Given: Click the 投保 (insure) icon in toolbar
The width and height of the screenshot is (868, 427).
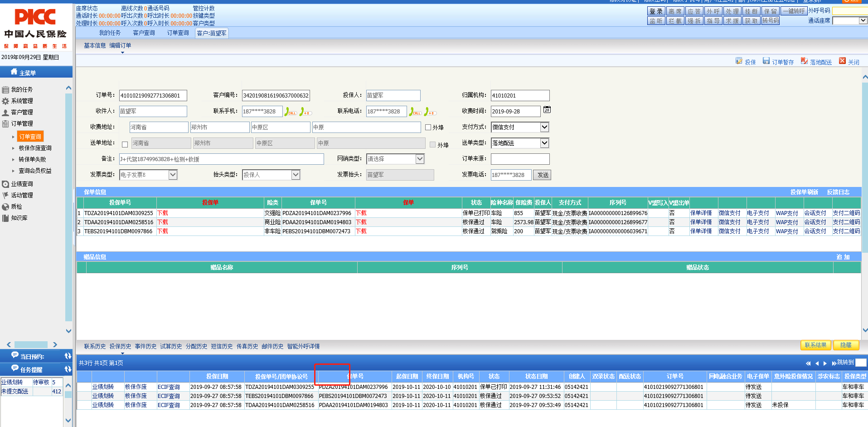Looking at the screenshot, I should [x=739, y=61].
